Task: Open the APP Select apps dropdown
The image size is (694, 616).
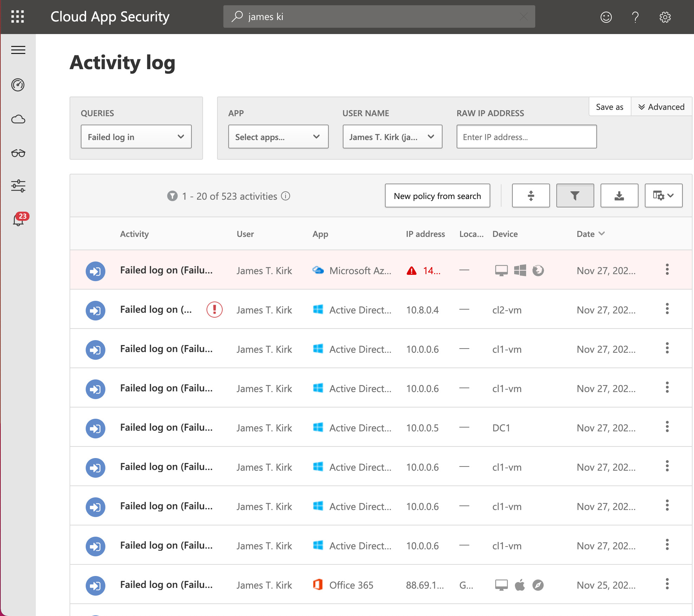Action: click(276, 137)
